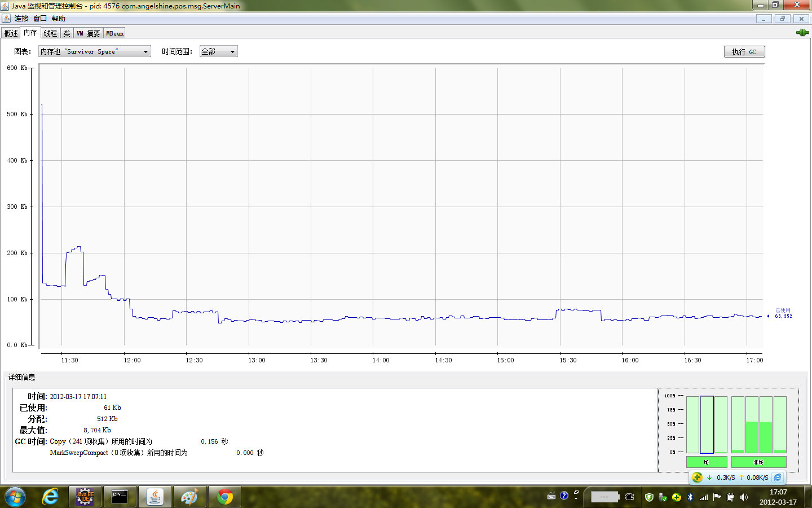The image size is (812, 508).
Task: Click the 非堆 non-heap button under the bars
Action: click(758, 462)
